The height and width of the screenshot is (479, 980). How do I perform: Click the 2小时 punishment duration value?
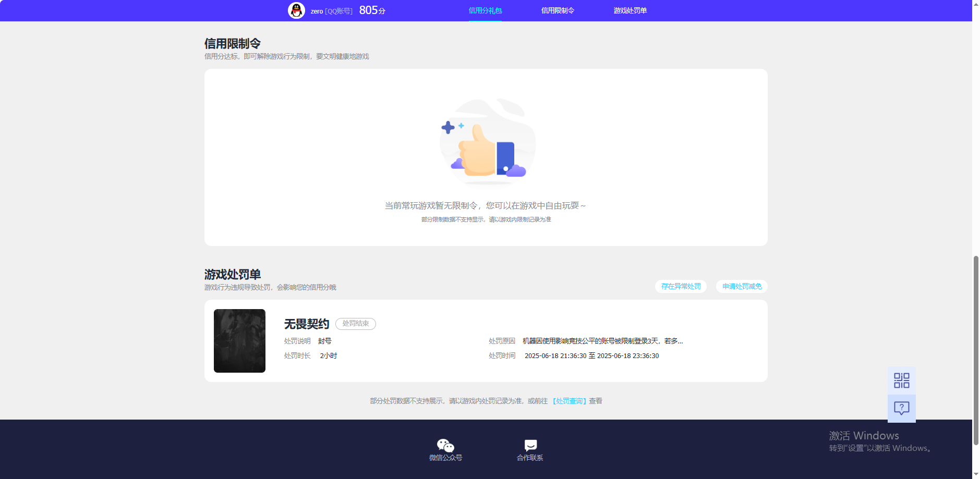click(x=329, y=356)
